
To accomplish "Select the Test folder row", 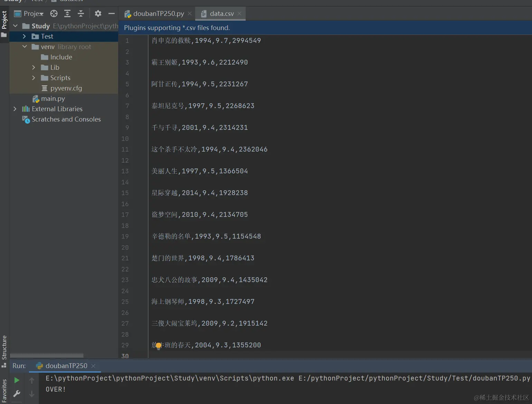I will coord(64,36).
